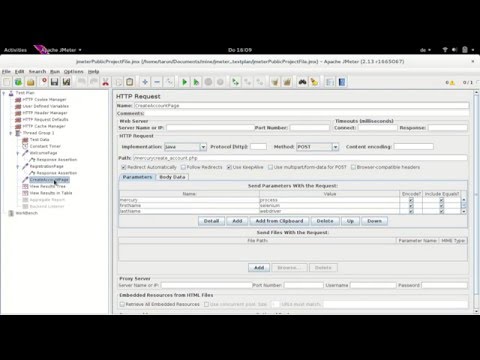
Task: Click the Expand All plus icon
Action: pyautogui.click(x=145, y=82)
